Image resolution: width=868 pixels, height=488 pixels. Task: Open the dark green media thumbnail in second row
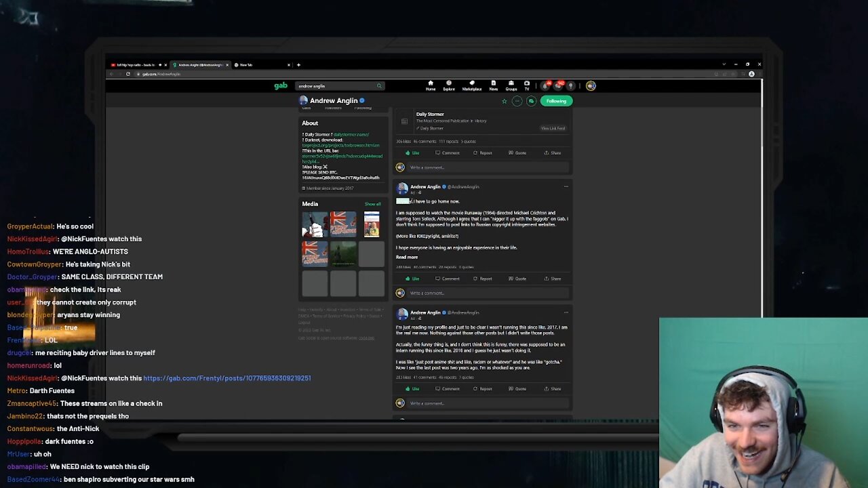coord(342,254)
